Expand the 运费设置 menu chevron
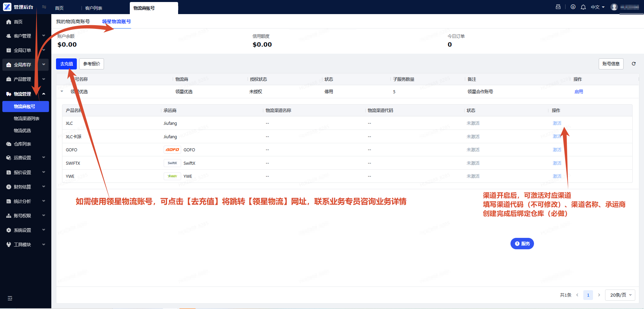This screenshot has width=644, height=309. click(x=44, y=157)
